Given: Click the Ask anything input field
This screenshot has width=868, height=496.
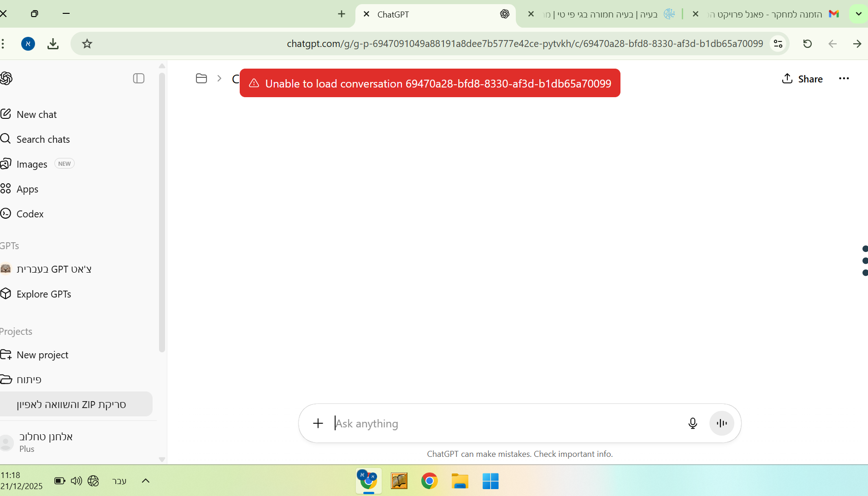Looking at the screenshot, I should pyautogui.click(x=461, y=423).
